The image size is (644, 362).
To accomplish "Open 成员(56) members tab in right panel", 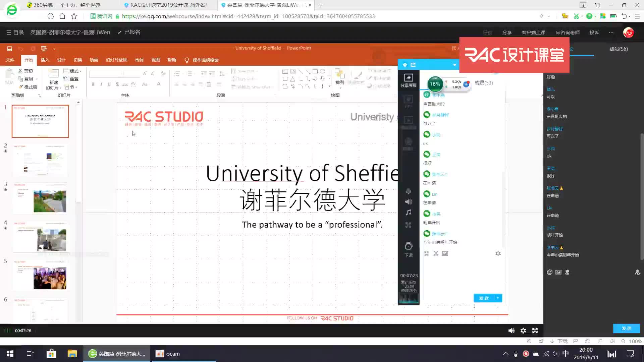I will (x=619, y=49).
